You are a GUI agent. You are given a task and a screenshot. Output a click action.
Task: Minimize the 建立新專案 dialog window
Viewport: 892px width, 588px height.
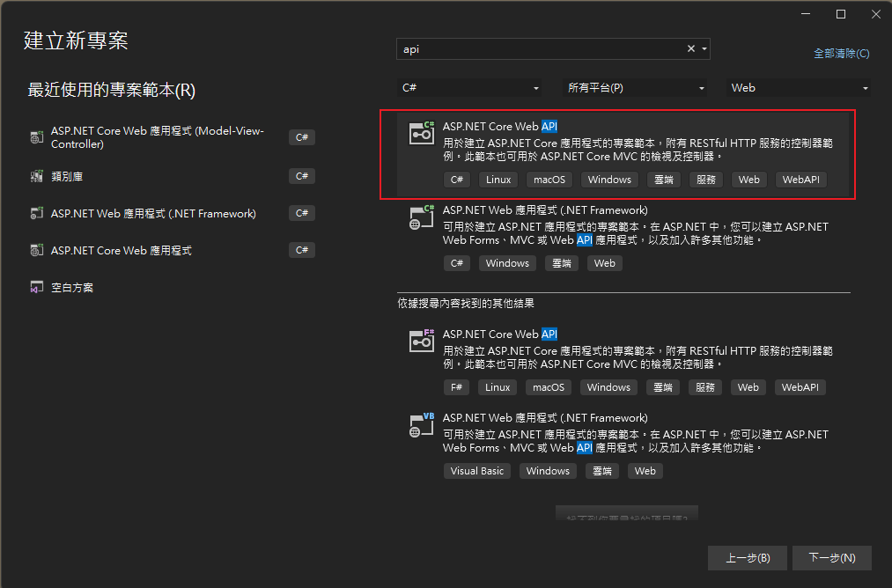(x=806, y=14)
